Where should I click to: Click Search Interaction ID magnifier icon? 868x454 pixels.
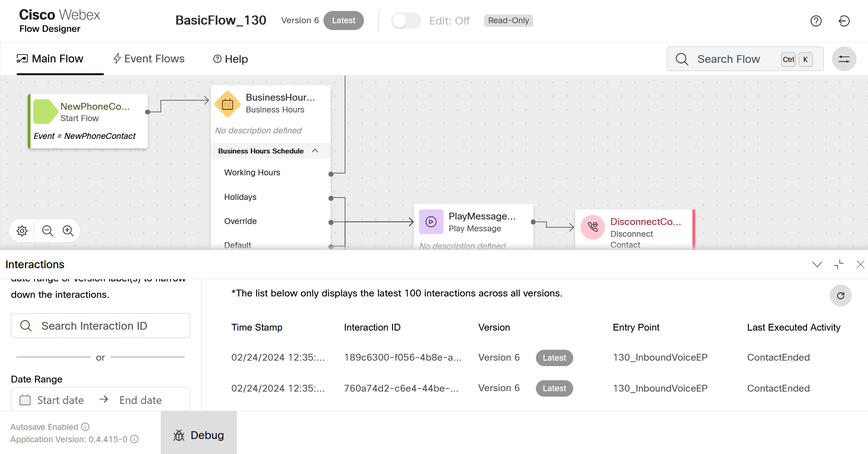[26, 326]
